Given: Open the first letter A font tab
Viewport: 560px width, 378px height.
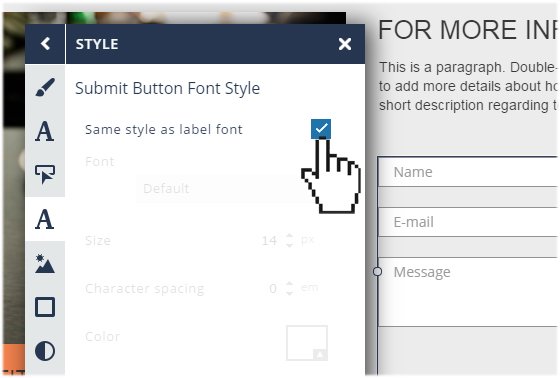Looking at the screenshot, I should tap(45, 131).
